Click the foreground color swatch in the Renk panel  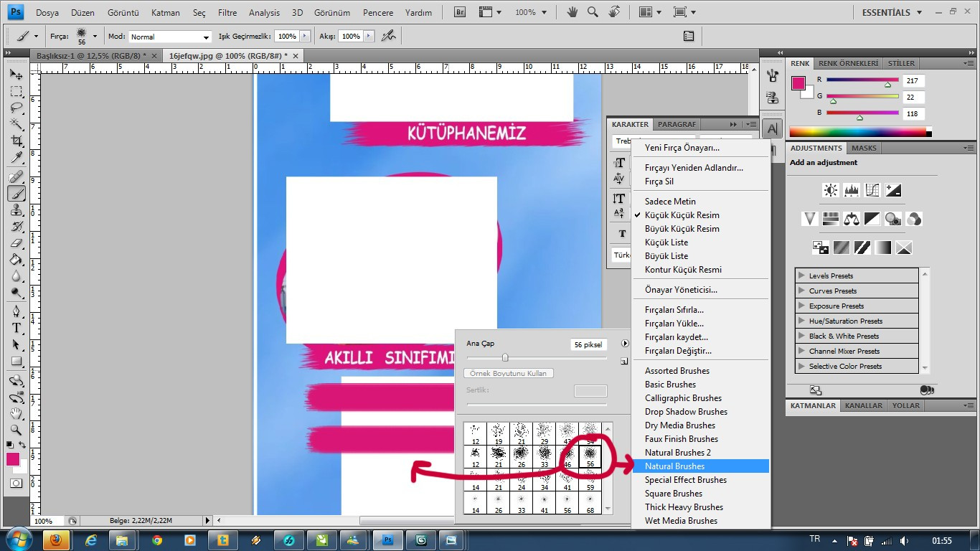798,83
